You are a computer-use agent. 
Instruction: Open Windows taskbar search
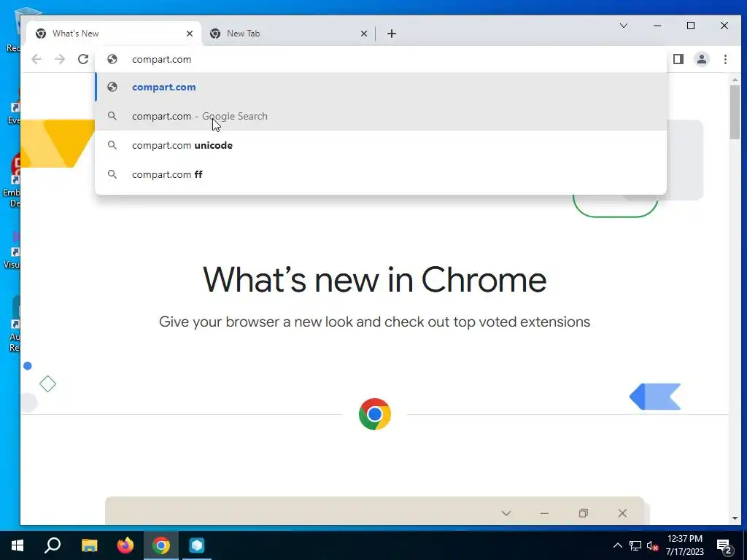53,545
